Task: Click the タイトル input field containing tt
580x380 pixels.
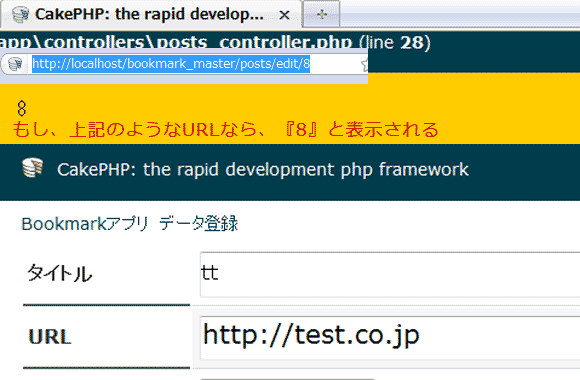Action: pyautogui.click(x=390, y=275)
